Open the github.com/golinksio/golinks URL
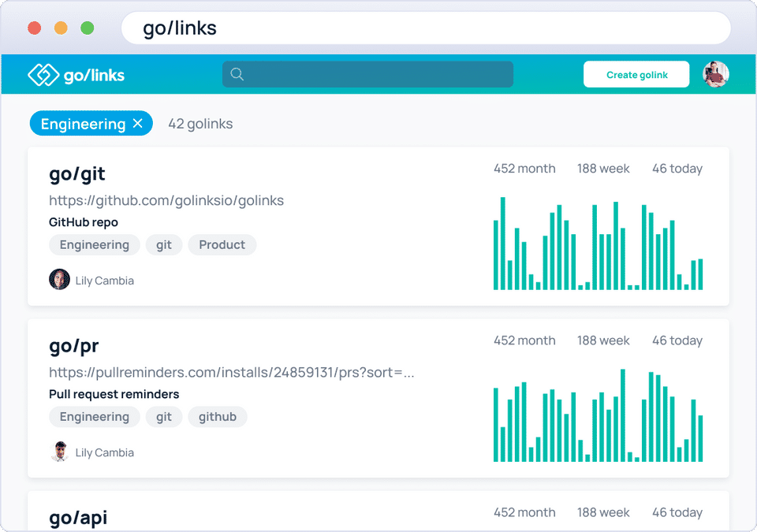Screen dimensions: 757x532 pos(166,200)
